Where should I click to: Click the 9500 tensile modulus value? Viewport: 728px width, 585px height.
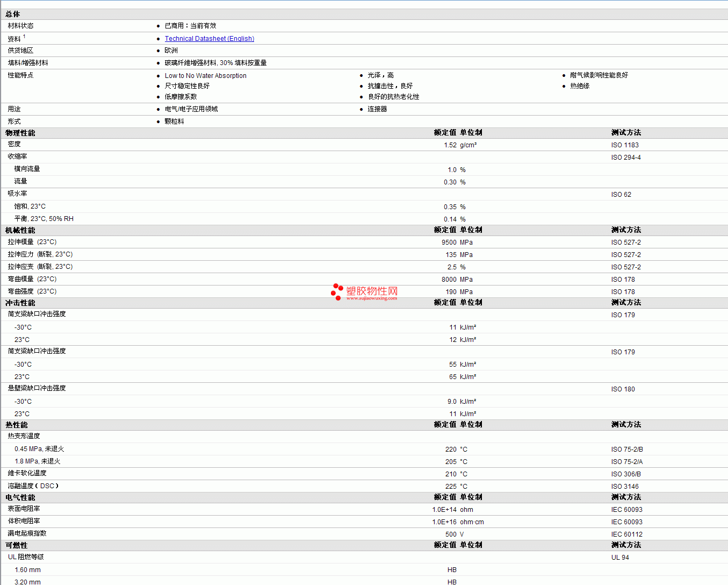click(x=449, y=242)
